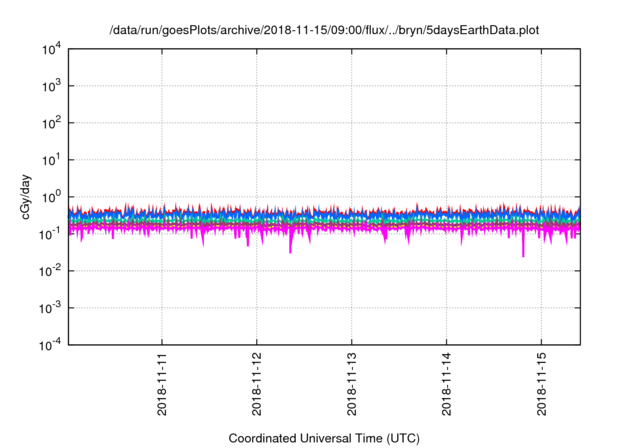Click the 2018-11-12 date tick label

257,384
